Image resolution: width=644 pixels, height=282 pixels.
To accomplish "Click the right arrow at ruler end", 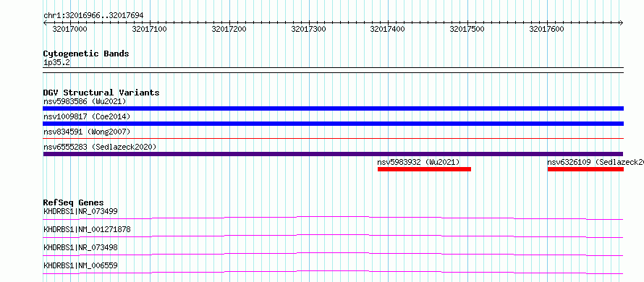I will pyautogui.click(x=622, y=23).
